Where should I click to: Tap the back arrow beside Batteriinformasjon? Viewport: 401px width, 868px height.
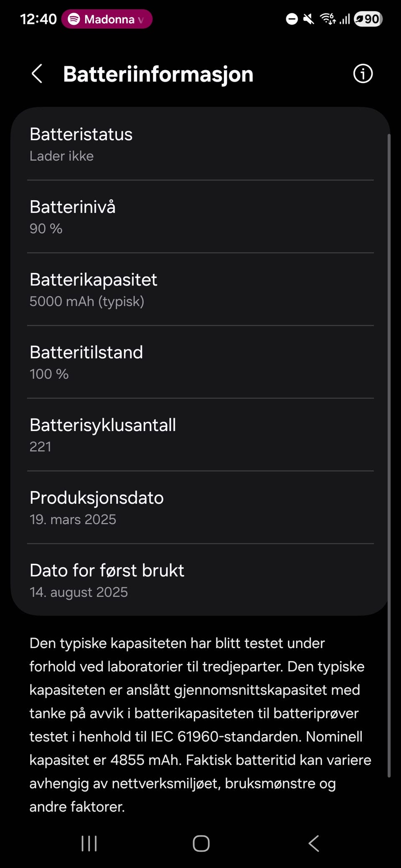click(x=37, y=74)
